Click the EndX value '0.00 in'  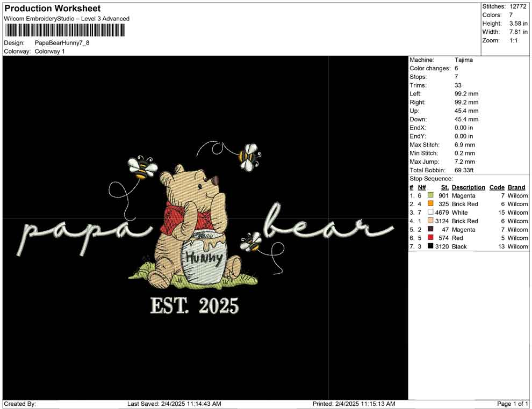click(464, 128)
